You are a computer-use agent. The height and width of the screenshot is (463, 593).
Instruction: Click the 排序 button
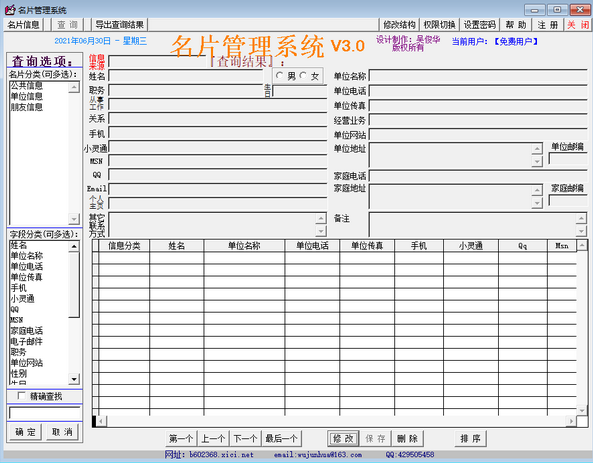click(x=470, y=439)
